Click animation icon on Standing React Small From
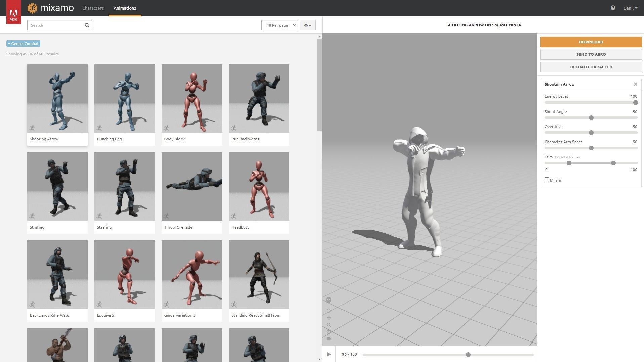Image resolution: width=644 pixels, height=362 pixels. 234,304
